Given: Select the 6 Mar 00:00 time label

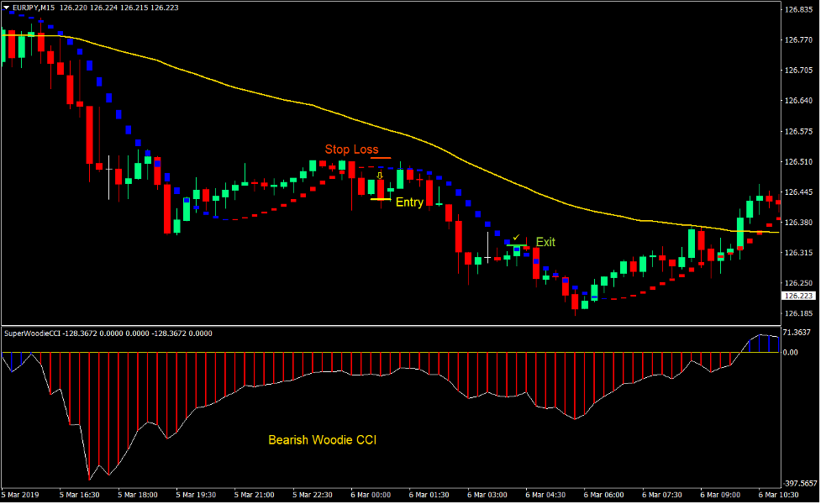Looking at the screenshot, I should click(x=370, y=495).
